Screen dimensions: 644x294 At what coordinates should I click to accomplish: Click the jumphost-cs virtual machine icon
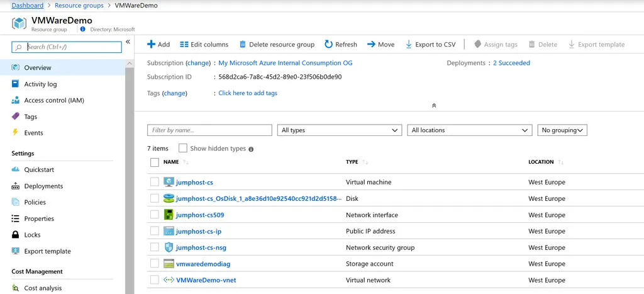pyautogui.click(x=169, y=182)
